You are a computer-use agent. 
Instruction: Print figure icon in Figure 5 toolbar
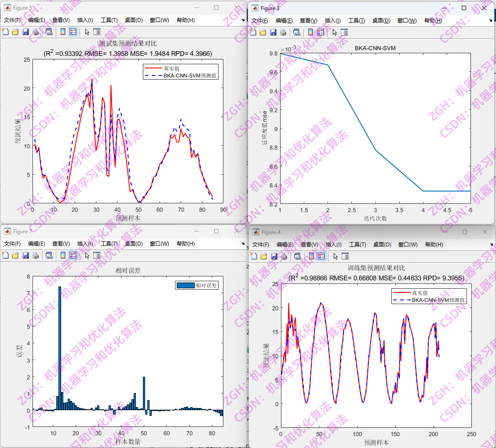[36, 32]
